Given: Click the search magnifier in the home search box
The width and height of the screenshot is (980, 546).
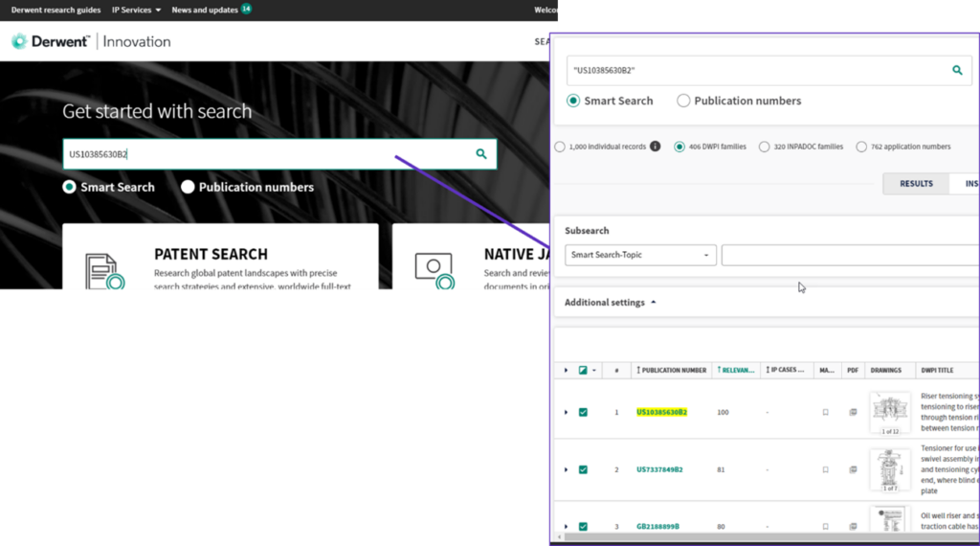Looking at the screenshot, I should 481,154.
